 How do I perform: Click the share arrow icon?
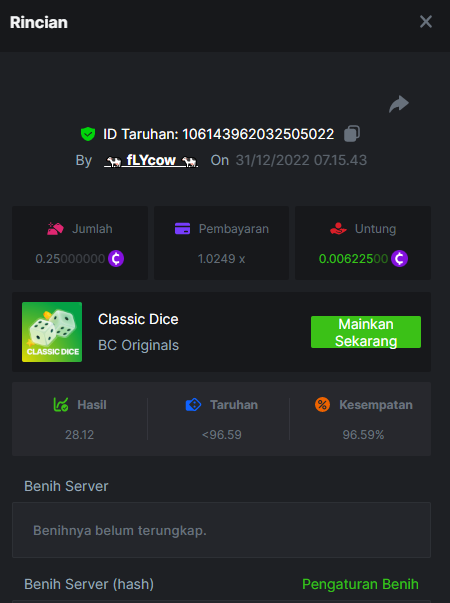(399, 104)
